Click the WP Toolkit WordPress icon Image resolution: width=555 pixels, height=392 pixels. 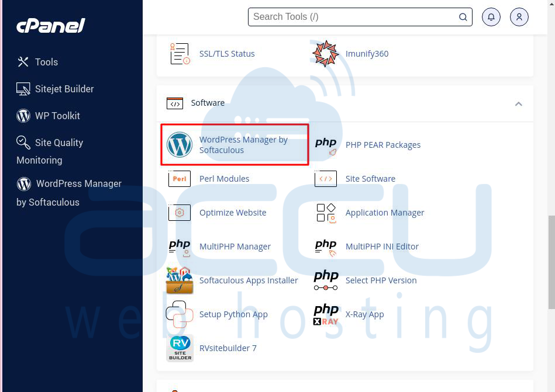23,116
